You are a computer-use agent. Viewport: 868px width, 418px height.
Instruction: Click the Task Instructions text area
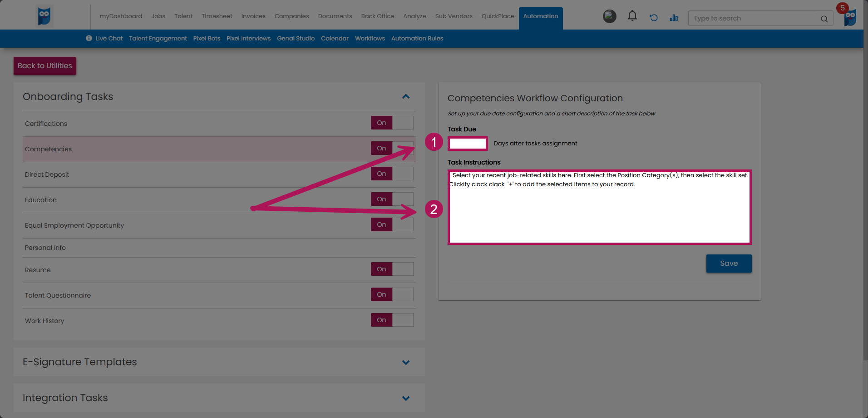click(599, 207)
